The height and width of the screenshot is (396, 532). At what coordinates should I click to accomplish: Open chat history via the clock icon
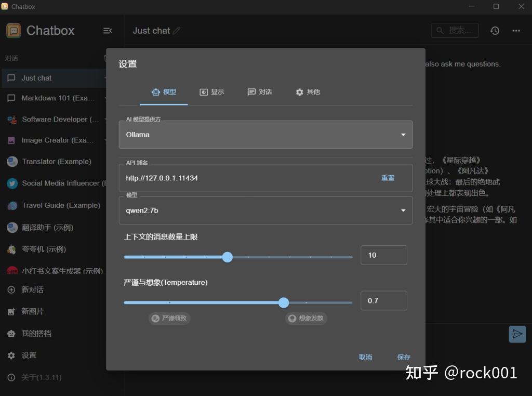tap(495, 30)
